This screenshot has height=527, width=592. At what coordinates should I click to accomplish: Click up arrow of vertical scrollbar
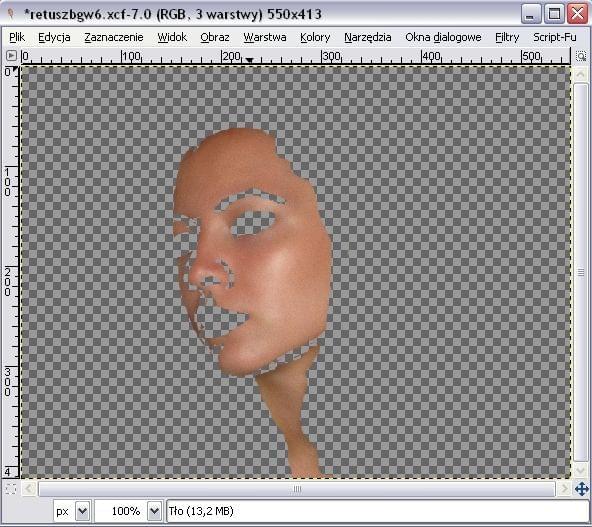[x=581, y=74]
